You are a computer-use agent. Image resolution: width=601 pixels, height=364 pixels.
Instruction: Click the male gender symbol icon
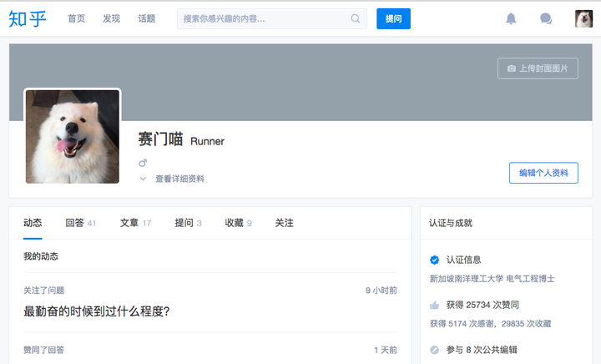pos(143,163)
